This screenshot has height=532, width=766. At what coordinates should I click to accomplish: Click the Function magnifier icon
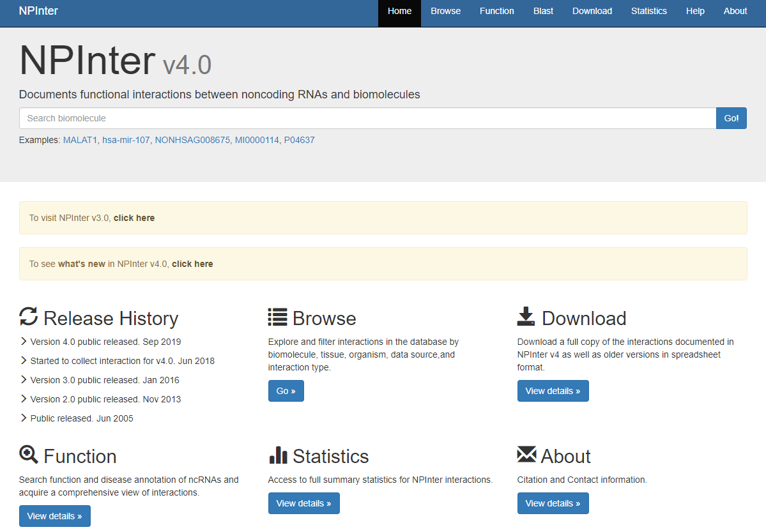coord(29,455)
